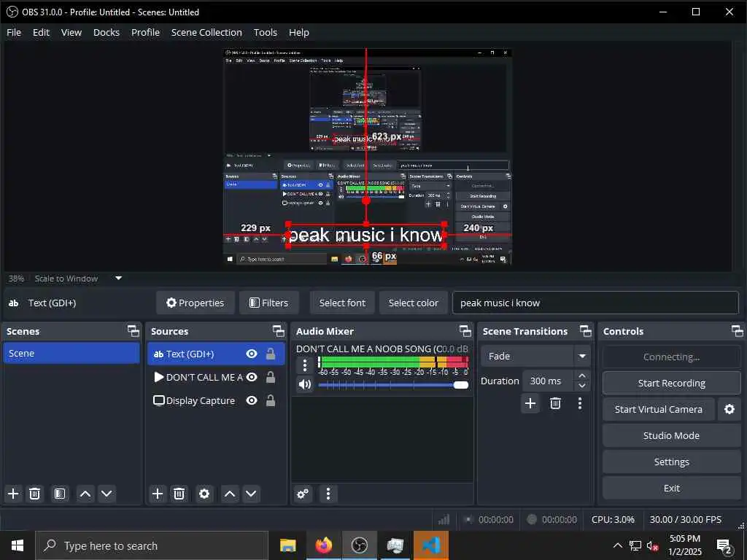Image resolution: width=747 pixels, height=560 pixels.
Task: Open Filters for the text source
Action: [x=269, y=303]
